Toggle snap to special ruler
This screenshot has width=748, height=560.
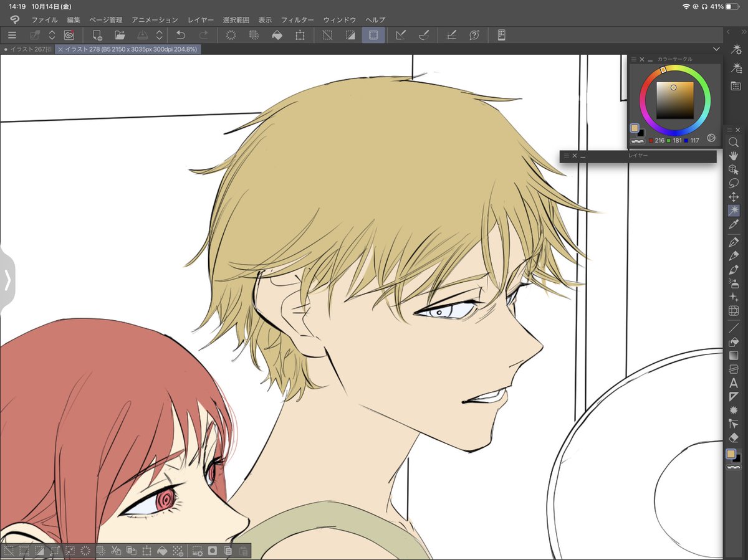point(423,36)
